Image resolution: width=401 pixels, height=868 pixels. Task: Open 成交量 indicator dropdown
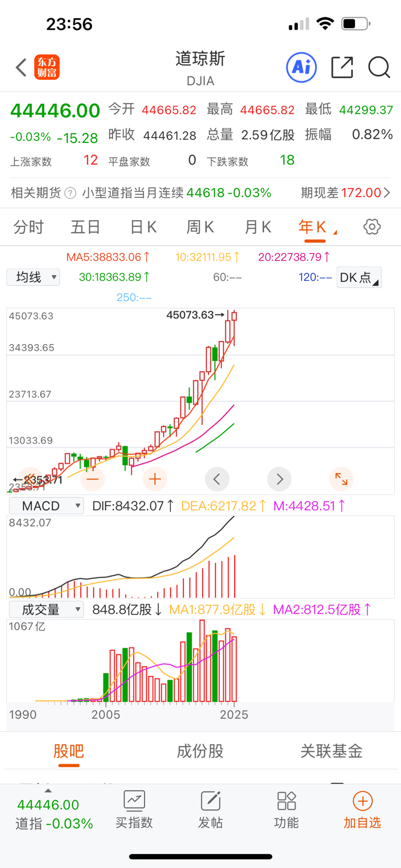[x=46, y=609]
